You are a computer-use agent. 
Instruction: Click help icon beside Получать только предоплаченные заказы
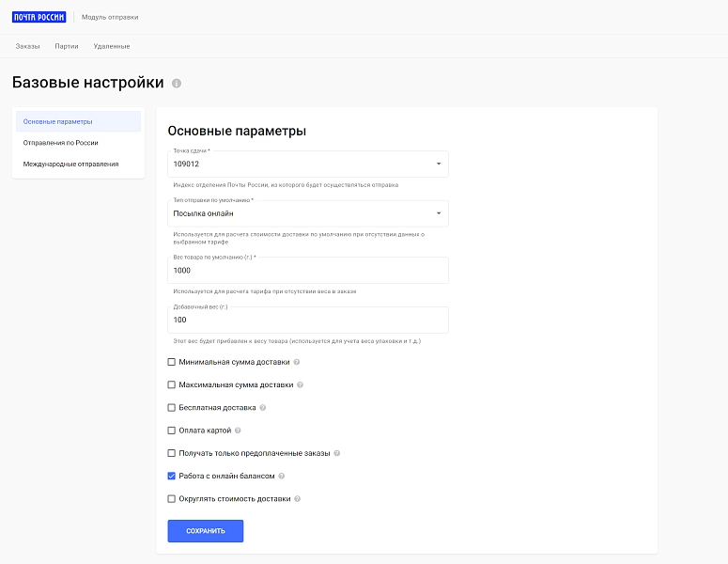coord(337,453)
